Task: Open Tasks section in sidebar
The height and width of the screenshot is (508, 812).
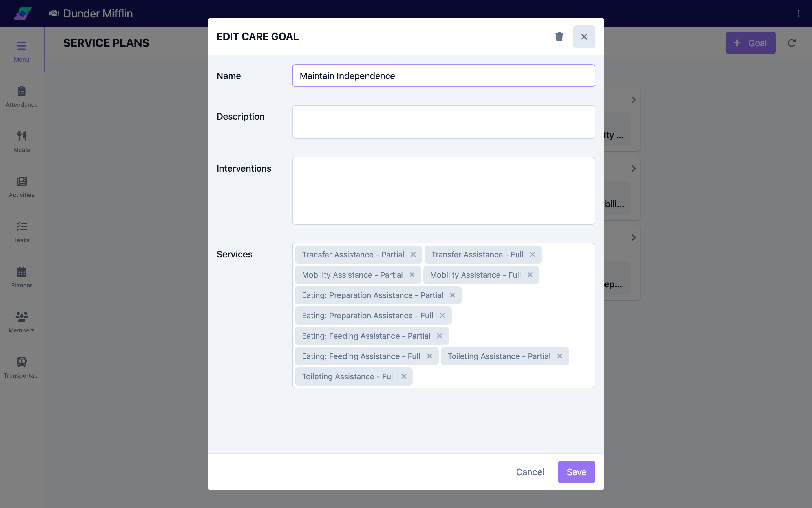Action: (21, 232)
